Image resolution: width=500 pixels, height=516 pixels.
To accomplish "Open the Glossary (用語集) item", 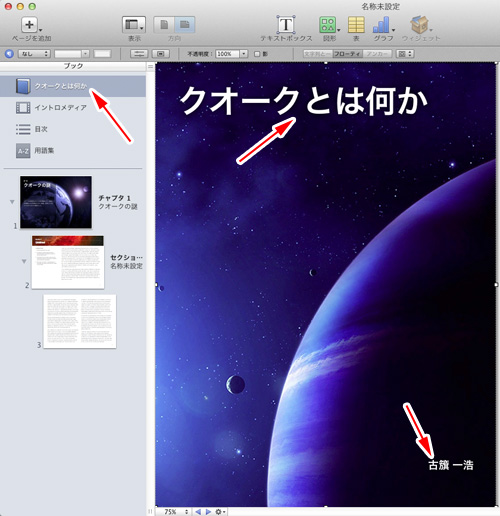I will pyautogui.click(x=44, y=151).
